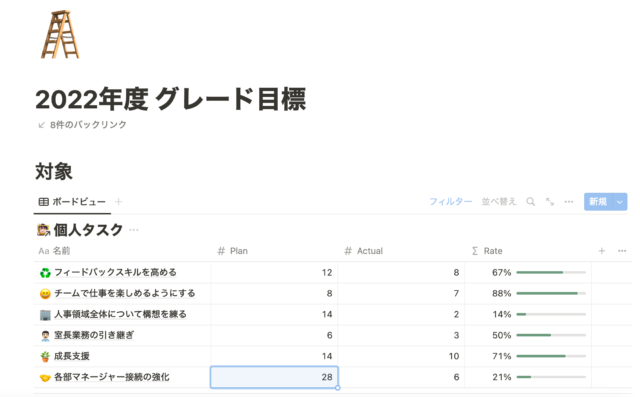Open database as full page via expand arrows
The height and width of the screenshot is (397, 640).
pyautogui.click(x=550, y=202)
